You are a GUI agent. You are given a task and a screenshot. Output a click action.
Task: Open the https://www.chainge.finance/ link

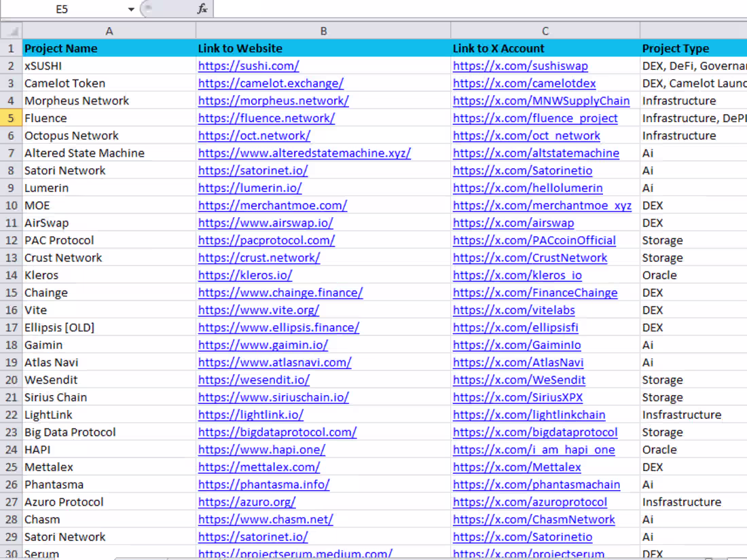(x=280, y=293)
